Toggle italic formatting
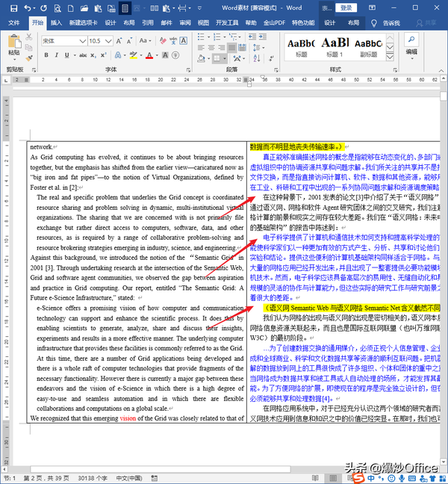This screenshot has width=448, height=484. pos(57,55)
